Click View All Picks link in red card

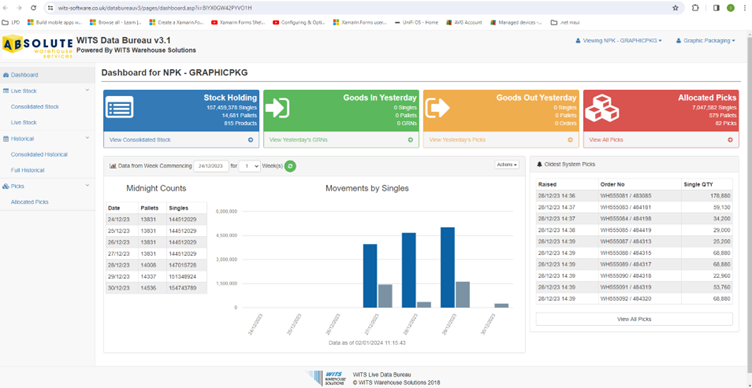(x=606, y=140)
